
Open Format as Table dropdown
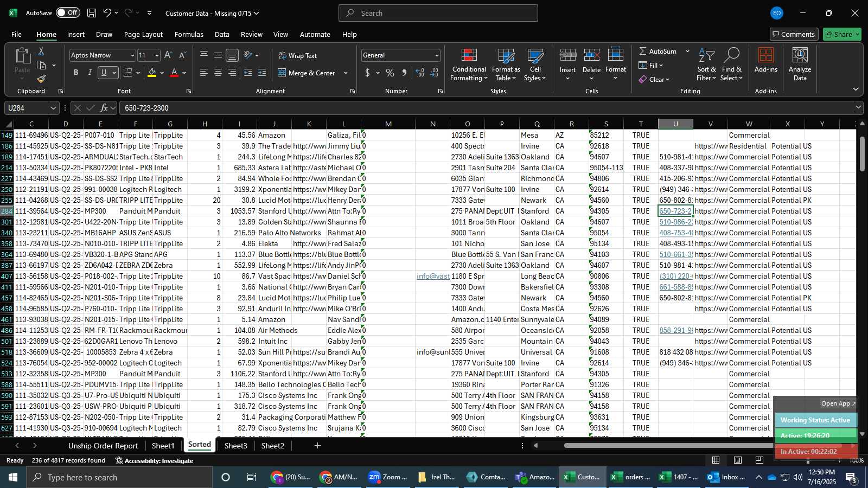pos(506,65)
